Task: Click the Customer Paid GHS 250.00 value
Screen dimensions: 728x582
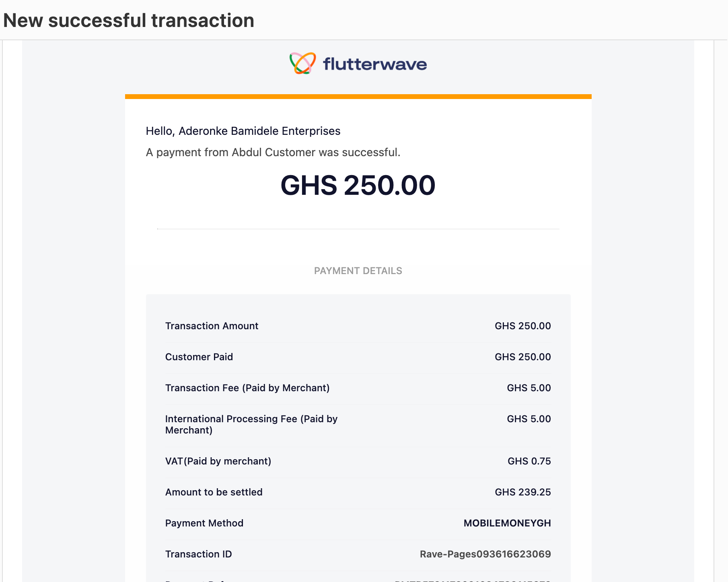Action: [522, 357]
